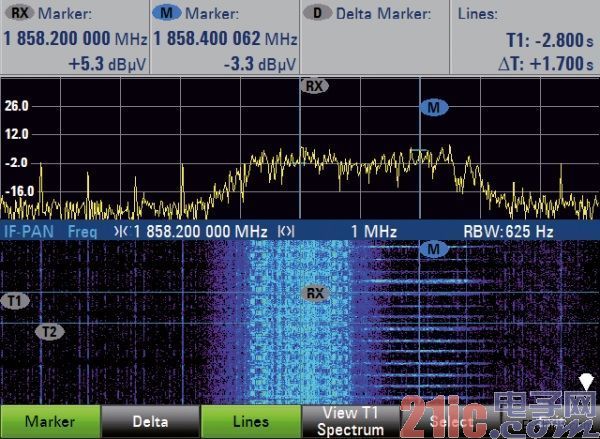This screenshot has height=439, width=600.
Task: Select D delta marker badge in header
Action: click(x=317, y=13)
